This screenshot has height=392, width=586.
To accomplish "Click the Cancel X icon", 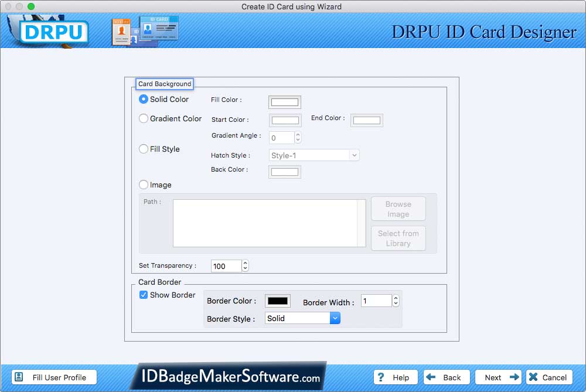I will pos(533,377).
